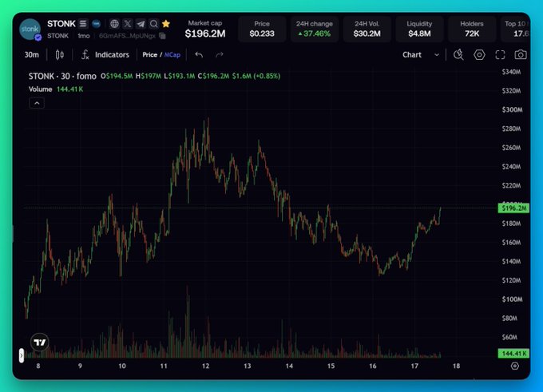
Task: Click the Volume 144.41 K legend label
Action: point(56,89)
